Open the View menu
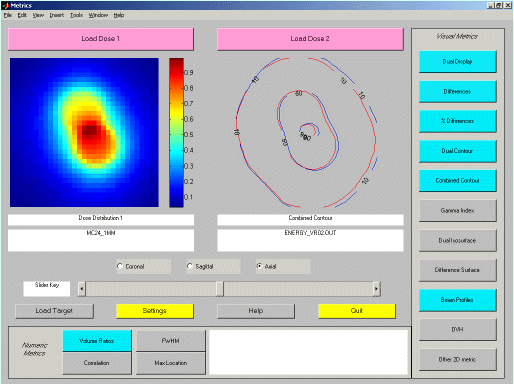This screenshot has width=514, height=384. pyautogui.click(x=38, y=15)
